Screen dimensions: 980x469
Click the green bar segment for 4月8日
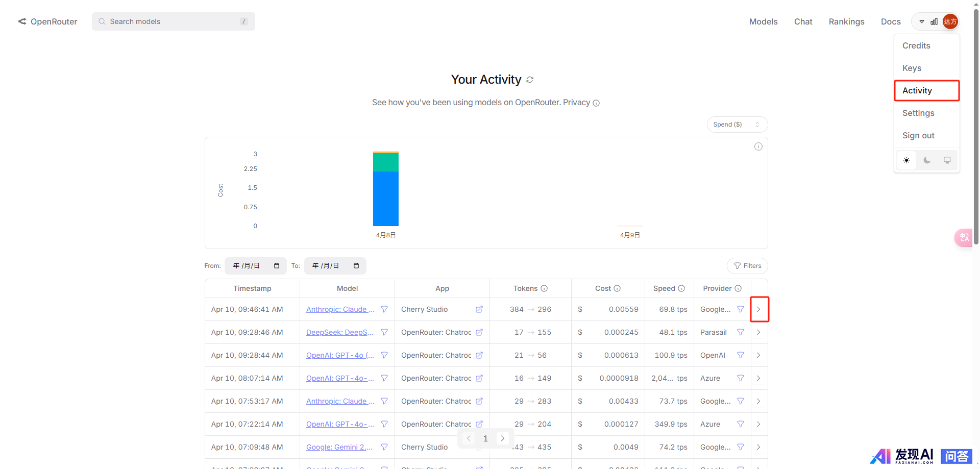point(386,162)
